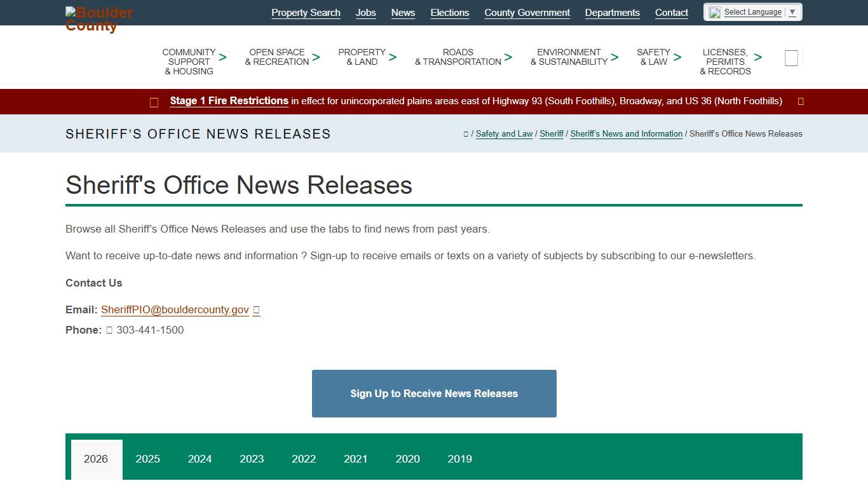868x488 pixels.
Task: Click the external-link icon after the email address
Action: 256,309
